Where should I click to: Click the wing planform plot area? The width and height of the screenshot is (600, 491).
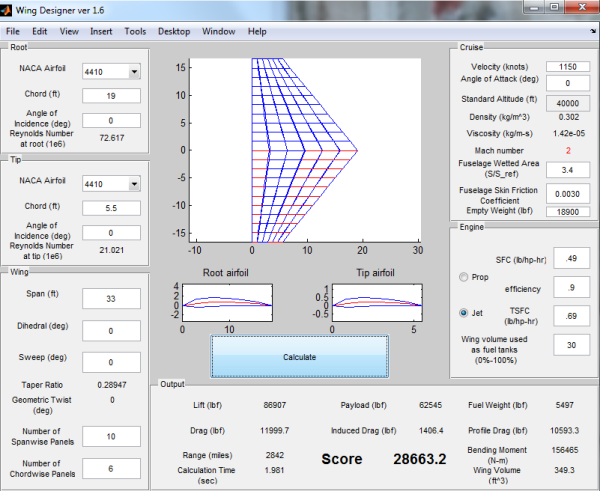pyautogui.click(x=307, y=150)
